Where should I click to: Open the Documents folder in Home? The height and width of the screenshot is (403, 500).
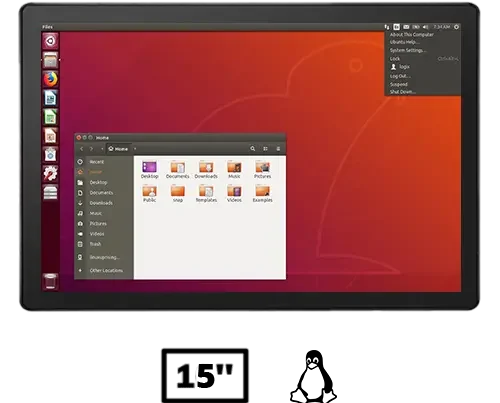click(x=178, y=170)
